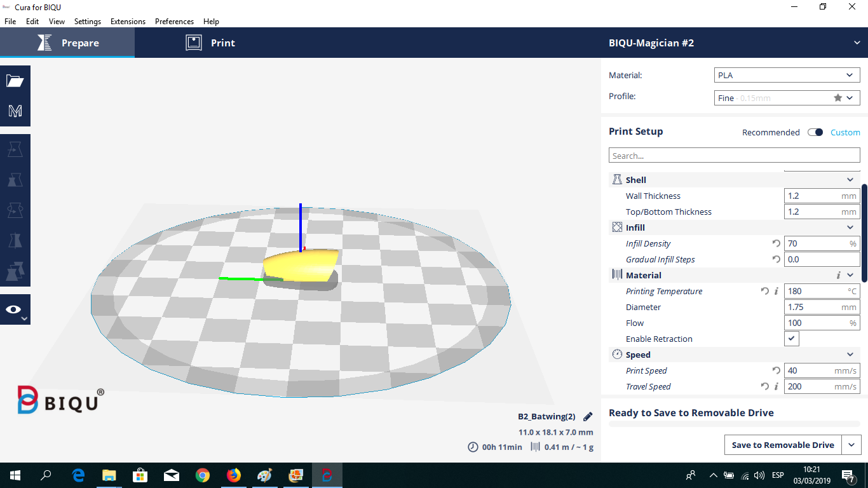Image resolution: width=868 pixels, height=488 pixels.
Task: Open the Help menu
Action: pos(211,21)
